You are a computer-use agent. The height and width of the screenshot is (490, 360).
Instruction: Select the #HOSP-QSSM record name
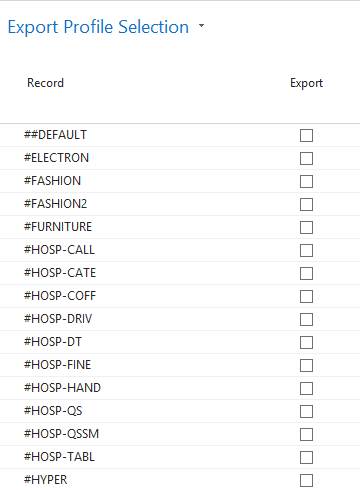coord(61,434)
